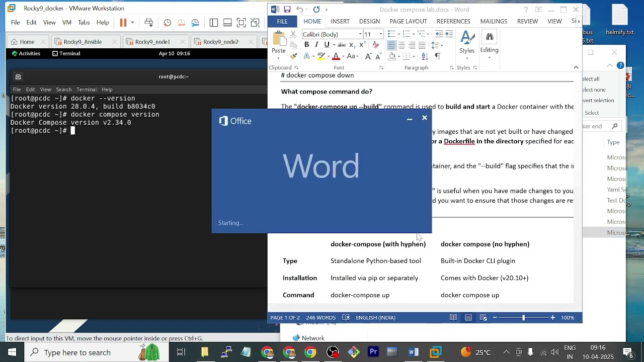Open the PAGE LAYOUT ribbon tab
The height and width of the screenshot is (362, 644).
pyautogui.click(x=408, y=22)
